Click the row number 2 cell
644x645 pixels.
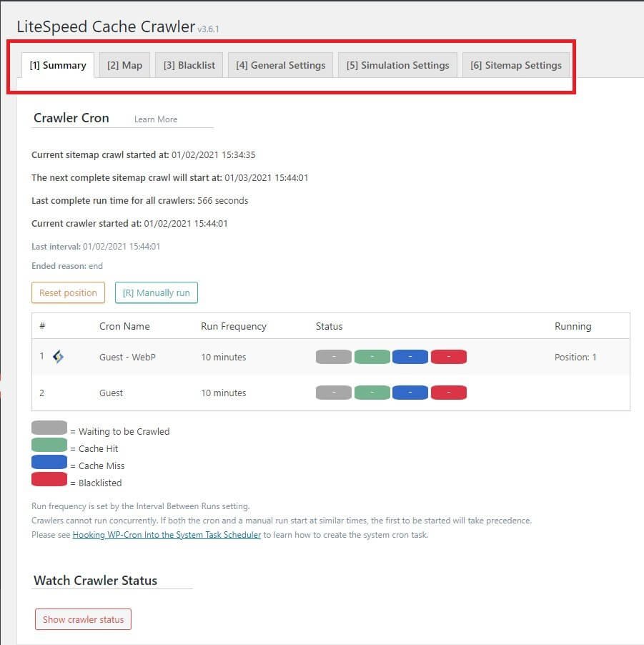click(42, 393)
